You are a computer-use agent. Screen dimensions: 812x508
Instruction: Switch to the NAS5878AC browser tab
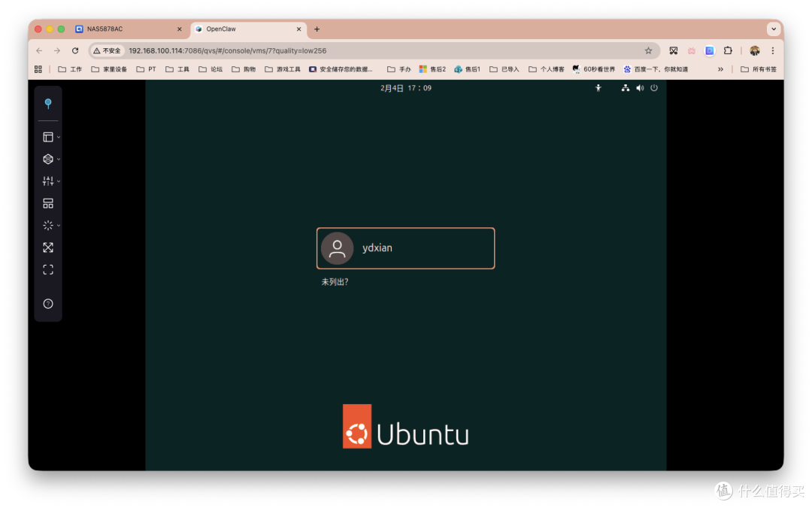129,29
